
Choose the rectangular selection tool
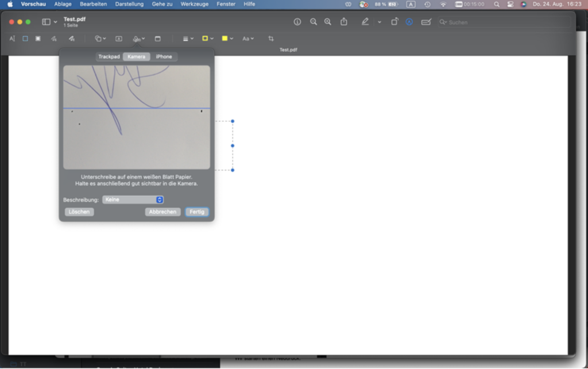tap(25, 39)
